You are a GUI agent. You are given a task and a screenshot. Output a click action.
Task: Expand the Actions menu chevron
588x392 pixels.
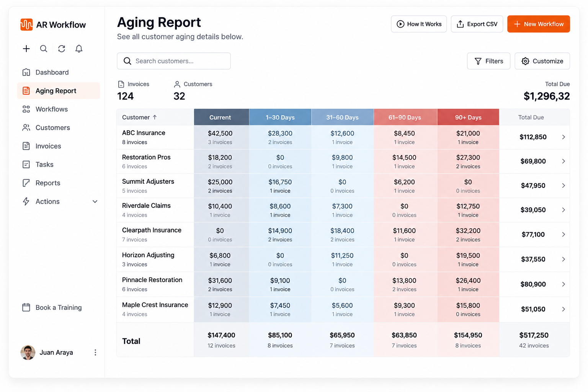[95, 201]
